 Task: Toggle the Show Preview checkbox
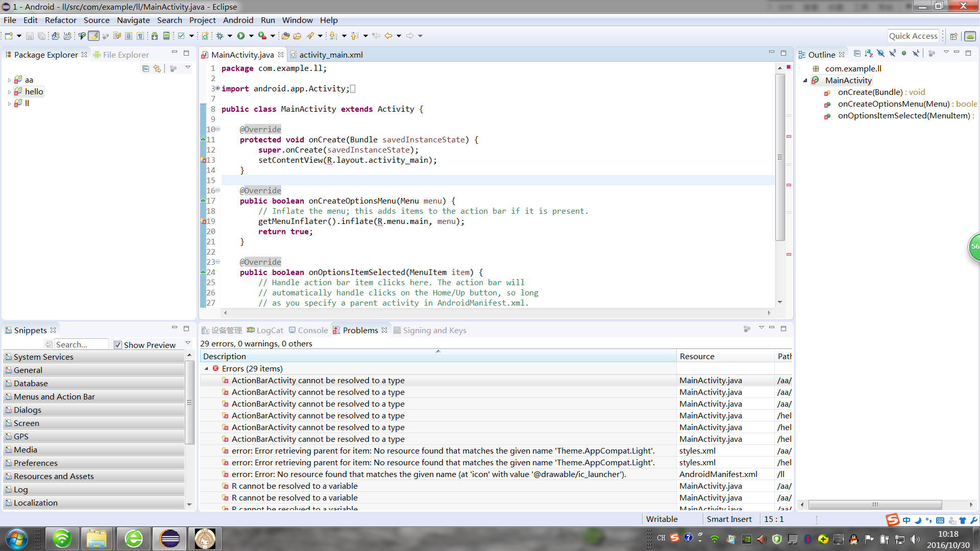click(118, 345)
